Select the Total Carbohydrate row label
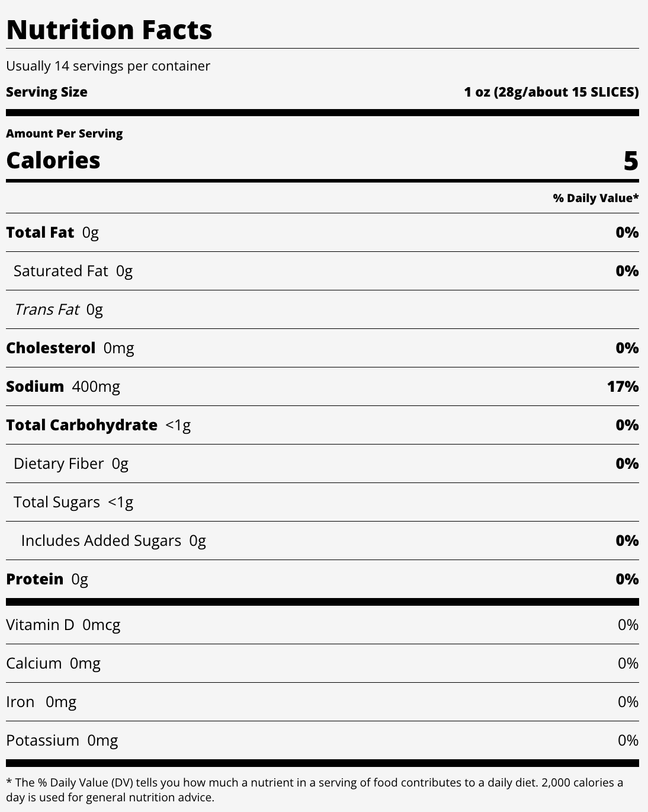This screenshot has width=648, height=812. click(98, 425)
